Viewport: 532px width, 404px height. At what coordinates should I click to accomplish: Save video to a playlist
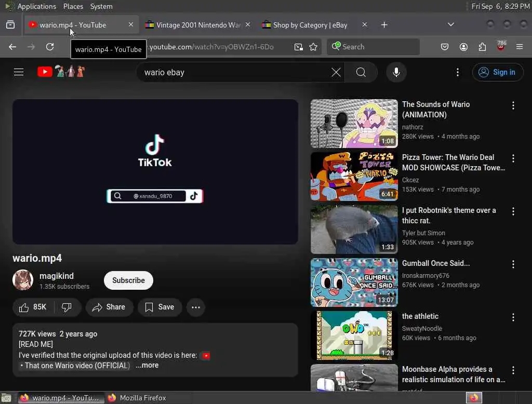[159, 307]
